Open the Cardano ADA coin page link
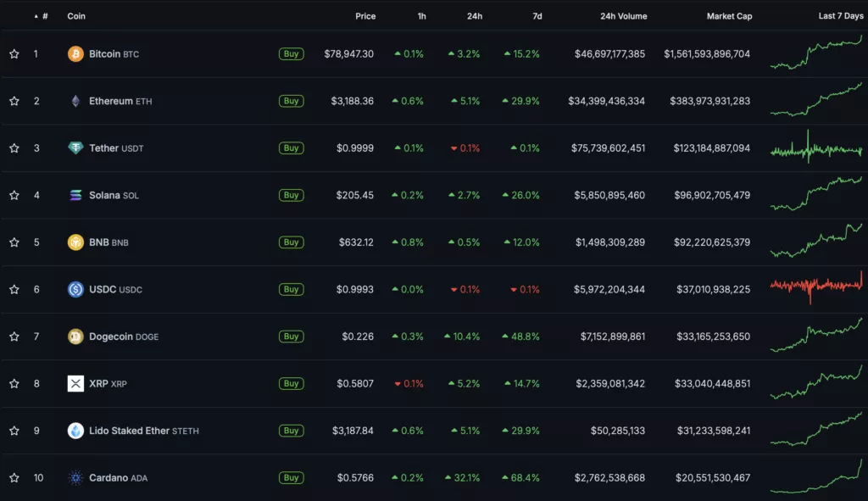The width and height of the screenshot is (868, 501). (x=119, y=477)
